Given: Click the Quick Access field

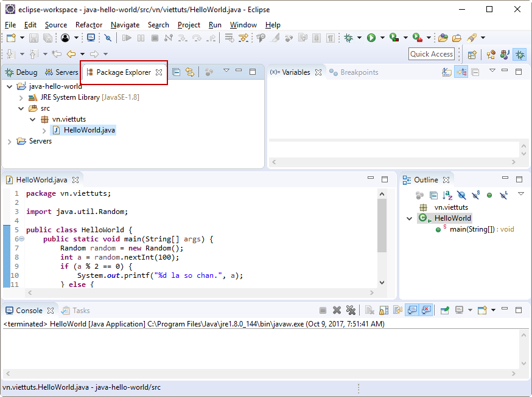Looking at the screenshot, I should 431,54.
